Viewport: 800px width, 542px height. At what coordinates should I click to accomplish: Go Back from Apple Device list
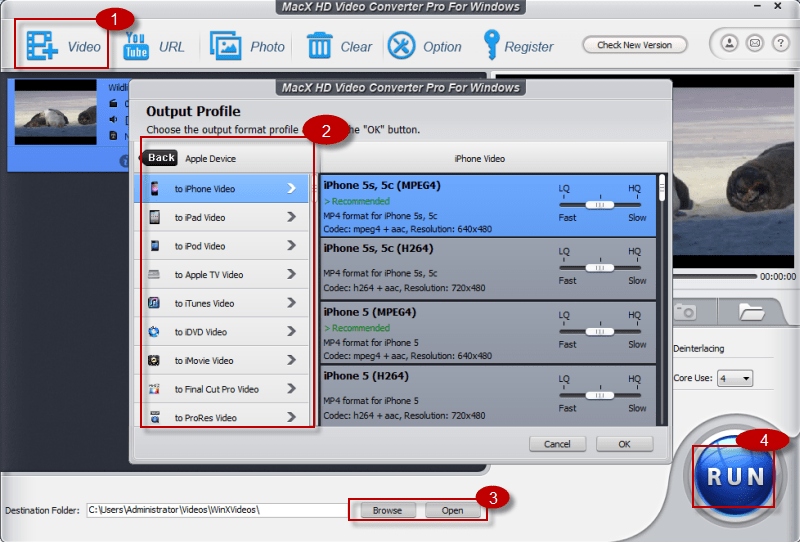[x=160, y=158]
